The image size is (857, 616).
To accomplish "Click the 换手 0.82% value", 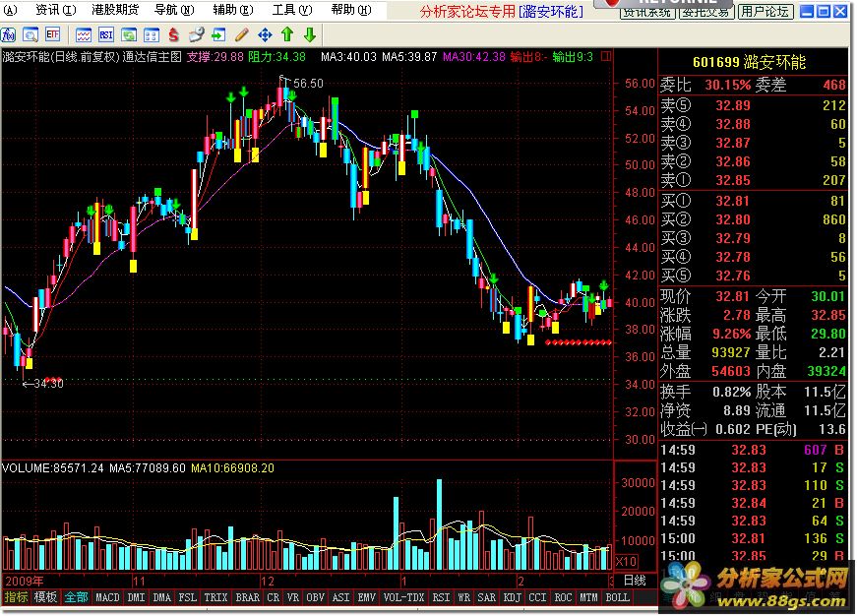I will point(731,392).
